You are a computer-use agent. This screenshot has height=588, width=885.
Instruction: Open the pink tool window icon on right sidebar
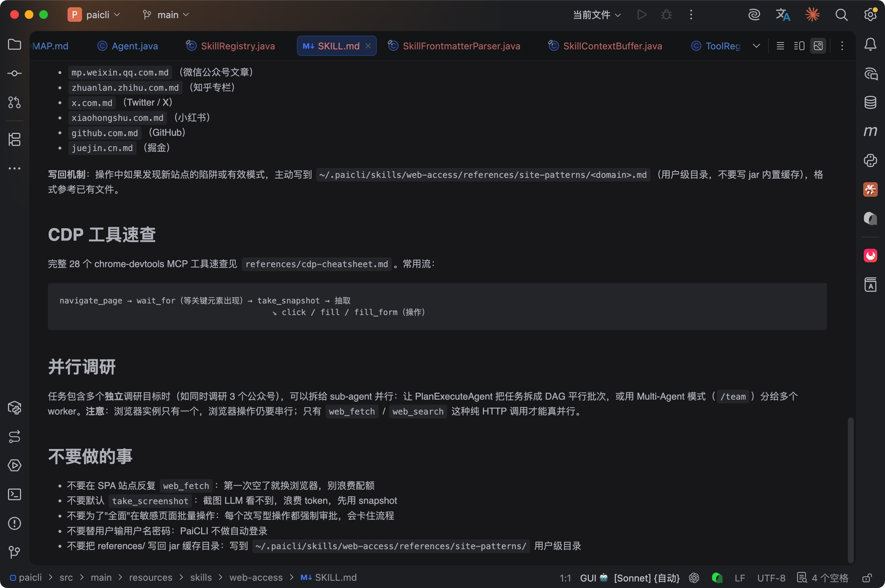870,256
